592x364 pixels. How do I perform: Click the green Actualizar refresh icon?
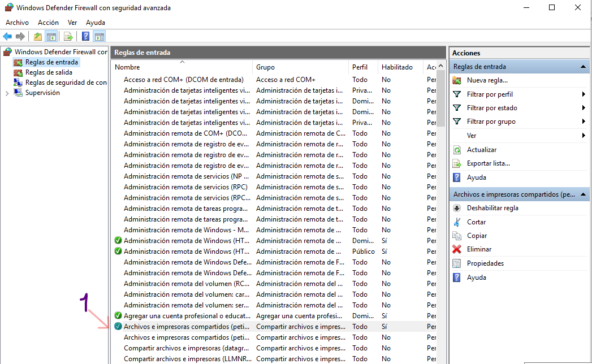457,150
